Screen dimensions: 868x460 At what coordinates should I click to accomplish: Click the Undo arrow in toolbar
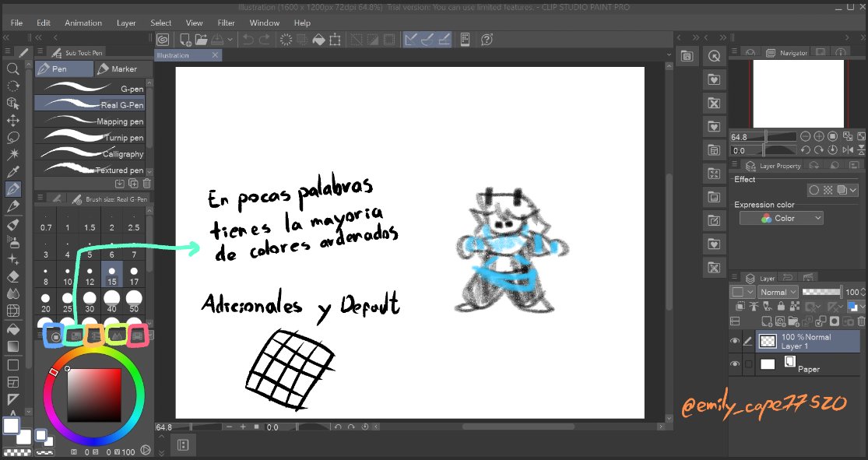[x=248, y=40]
